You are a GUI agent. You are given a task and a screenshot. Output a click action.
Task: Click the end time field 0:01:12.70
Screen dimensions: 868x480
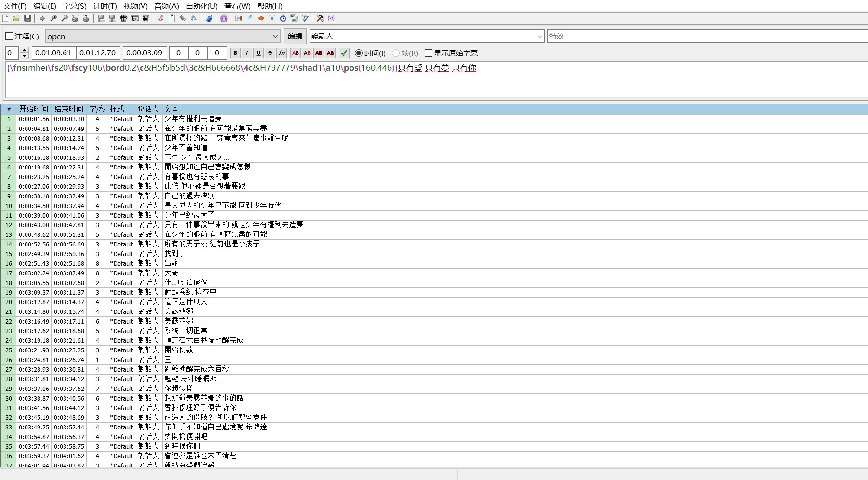click(x=98, y=53)
